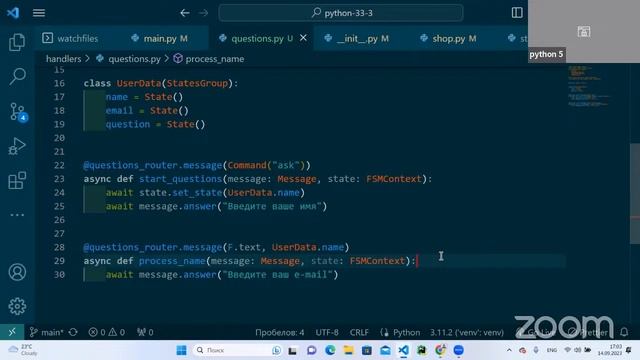
Task: Open PyCharm from the taskbar
Action: 422,350
